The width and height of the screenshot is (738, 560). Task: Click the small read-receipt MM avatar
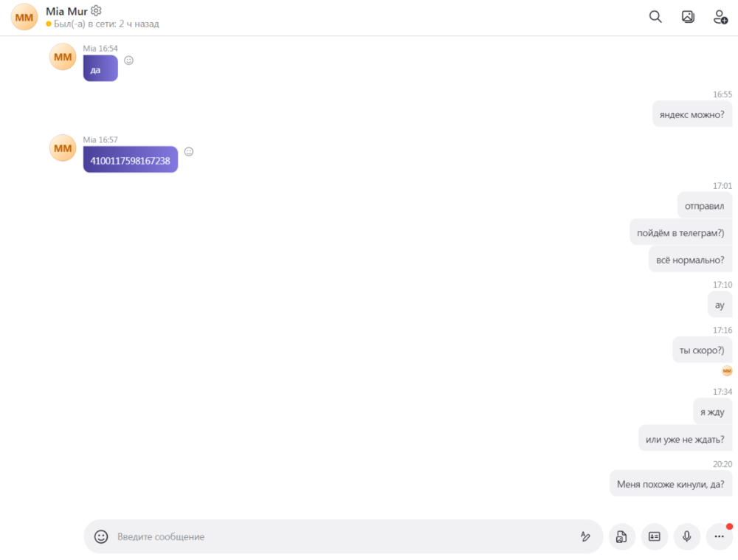pos(727,371)
